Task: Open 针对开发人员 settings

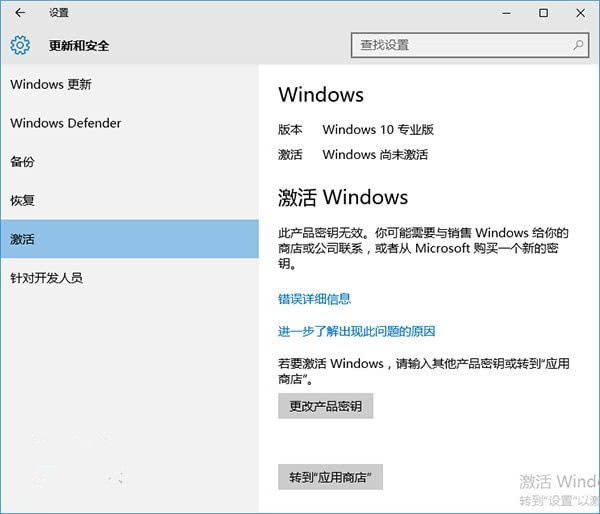Action: pyautogui.click(x=129, y=277)
